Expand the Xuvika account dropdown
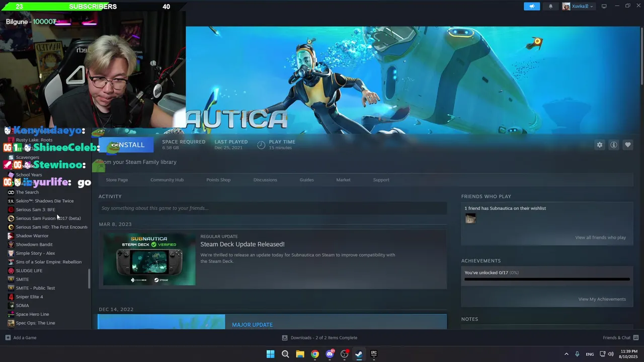Viewport: 644px width, 362px height. (591, 7)
